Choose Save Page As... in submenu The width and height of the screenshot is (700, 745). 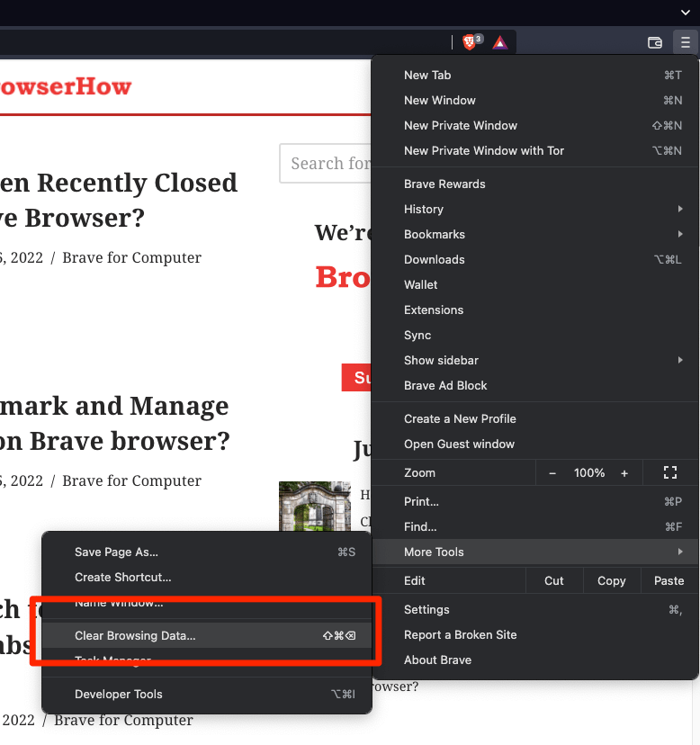coord(207,552)
